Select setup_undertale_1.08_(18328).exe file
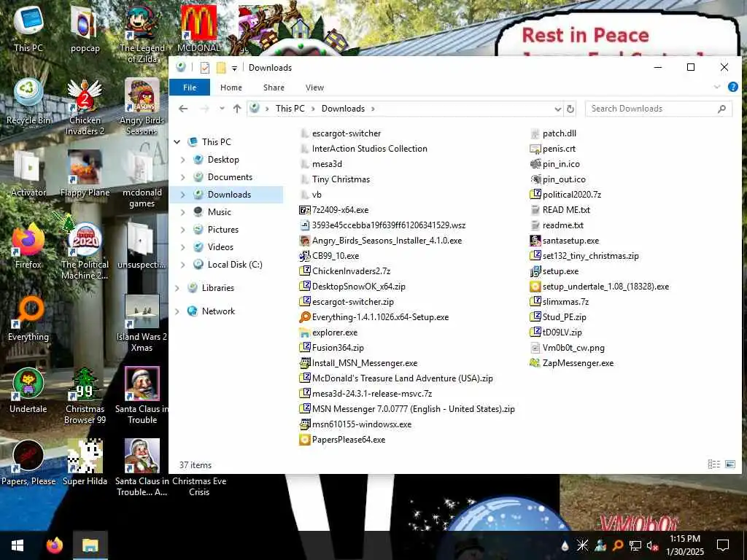 tap(600, 287)
